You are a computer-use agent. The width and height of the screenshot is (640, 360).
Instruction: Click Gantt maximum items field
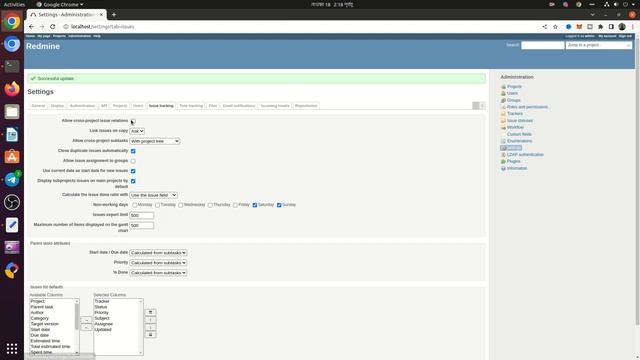click(x=142, y=225)
